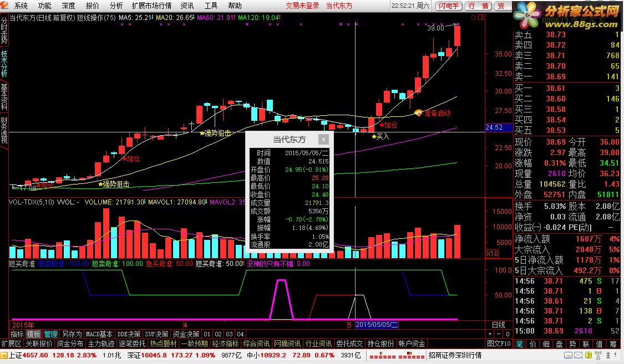Apply the DDE决策 template
624x364 pixels.
129,334
